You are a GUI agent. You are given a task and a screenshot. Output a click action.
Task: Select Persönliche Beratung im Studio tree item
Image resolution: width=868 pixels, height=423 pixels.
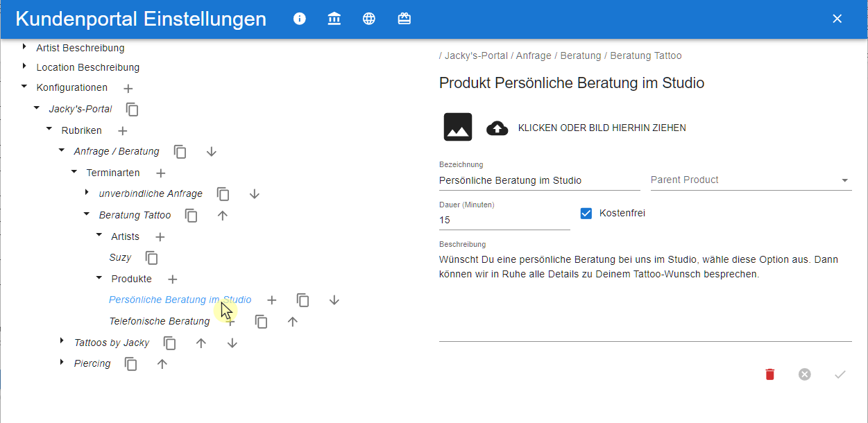[x=180, y=300]
